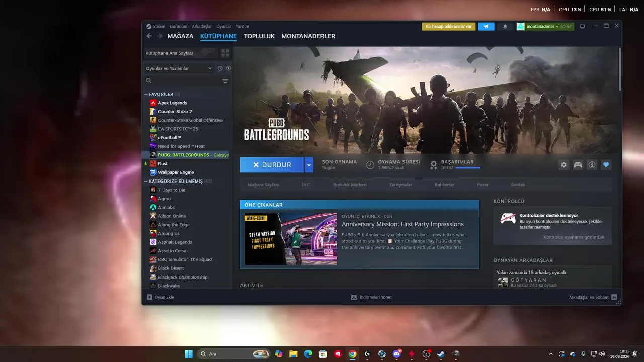The height and width of the screenshot is (362, 644).
Task: Click Bir hesap bildiriminiz var button
Action: coord(448,26)
